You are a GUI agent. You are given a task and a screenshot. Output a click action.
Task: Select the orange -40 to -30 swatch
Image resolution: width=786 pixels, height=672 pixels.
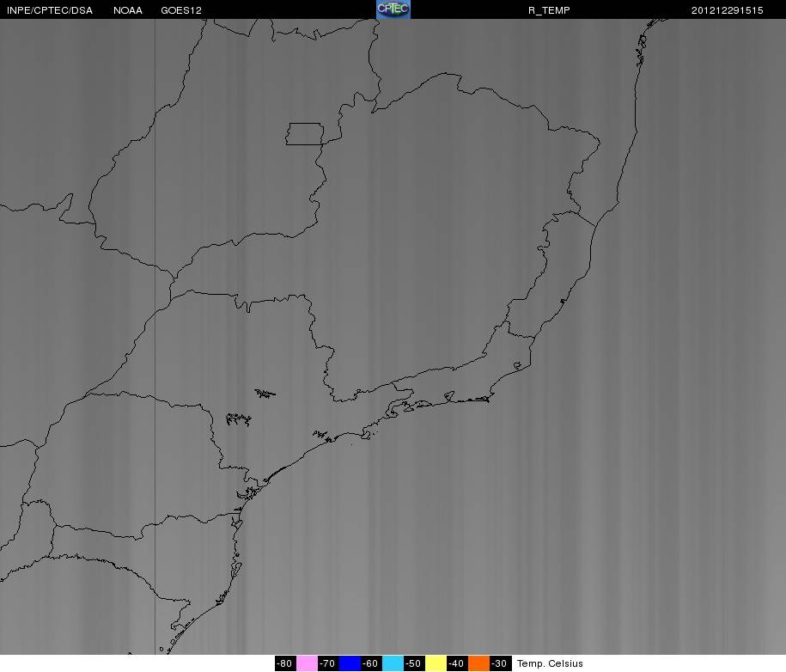(479, 663)
